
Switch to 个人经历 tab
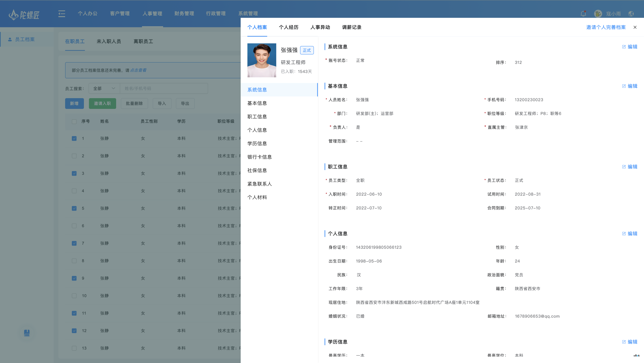(288, 27)
